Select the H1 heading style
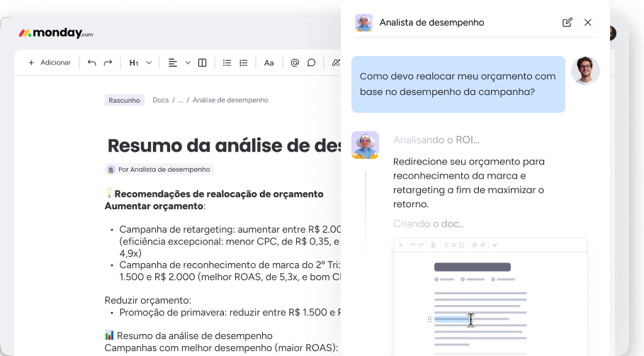The height and width of the screenshot is (356, 644). (x=134, y=62)
